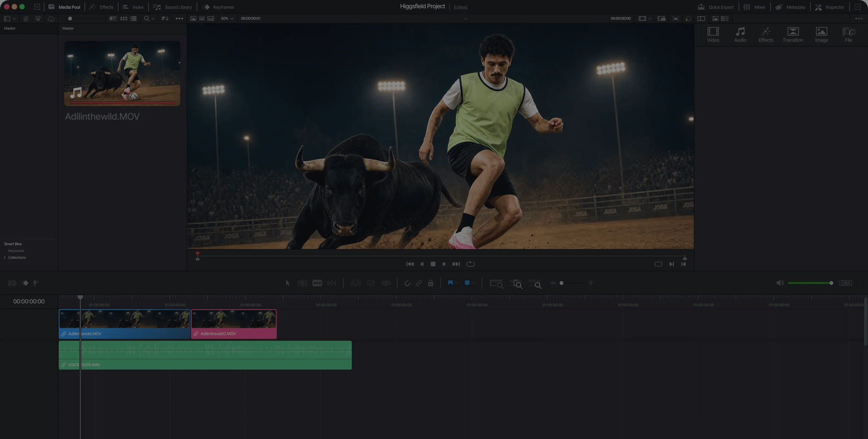
Task: Open the media pool search dropdown
Action: coord(149,19)
